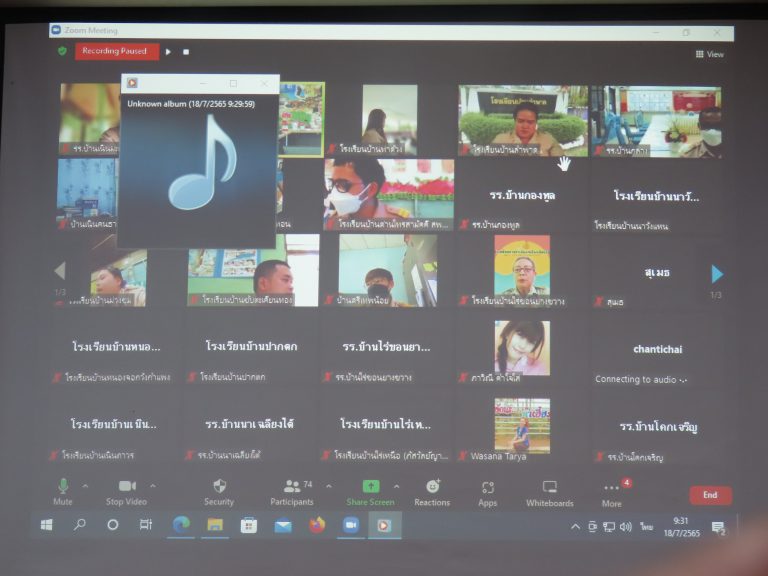Go to next page of participants
768x576 pixels.
pyautogui.click(x=716, y=274)
